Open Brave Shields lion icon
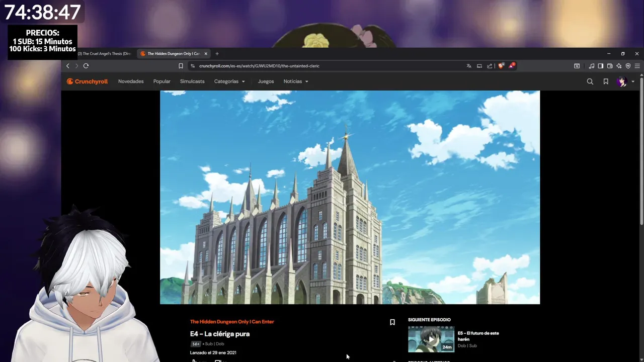Screen dimensions: 644x362 [x=501, y=66]
